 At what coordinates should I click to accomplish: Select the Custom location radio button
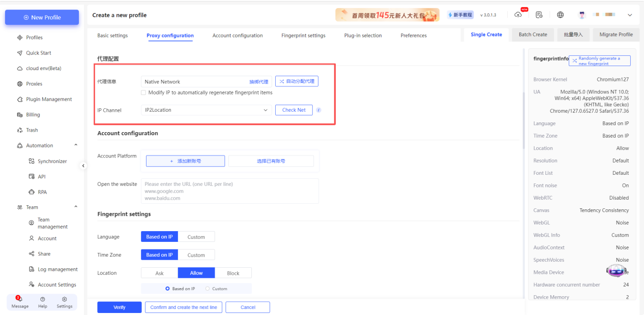(x=208, y=289)
